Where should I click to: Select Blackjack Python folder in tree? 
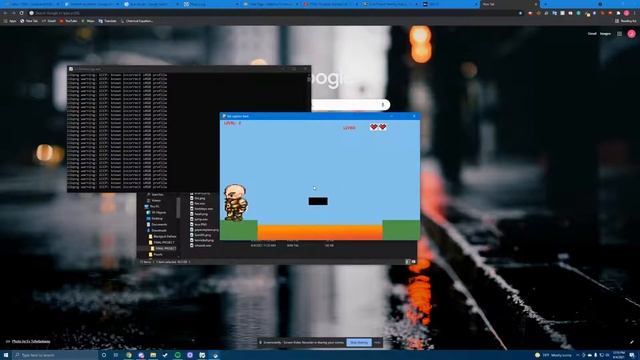click(x=162, y=236)
